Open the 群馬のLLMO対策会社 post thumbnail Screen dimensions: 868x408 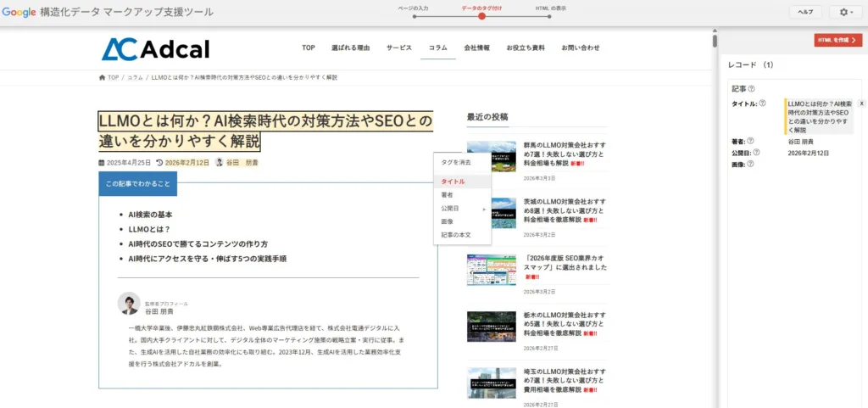[491, 156]
